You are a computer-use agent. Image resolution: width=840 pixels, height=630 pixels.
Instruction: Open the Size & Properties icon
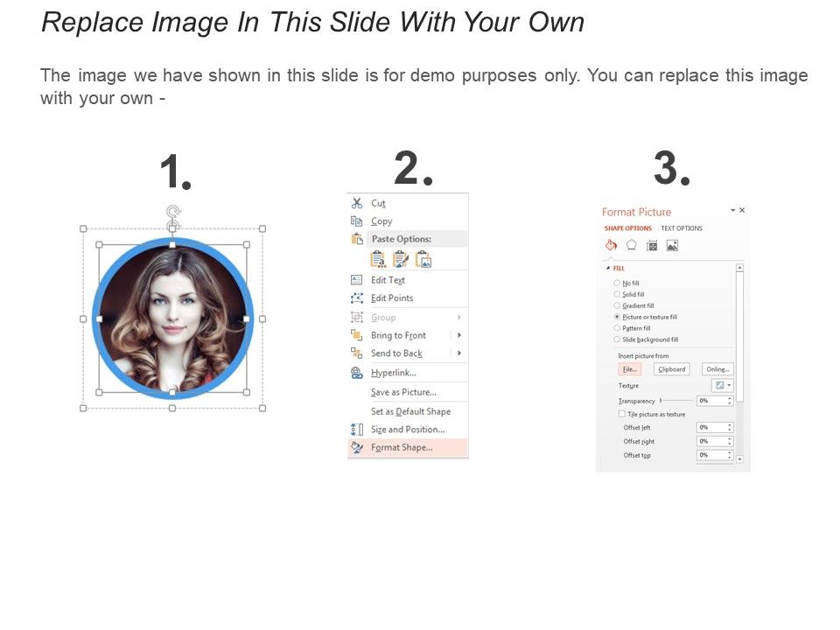point(652,246)
